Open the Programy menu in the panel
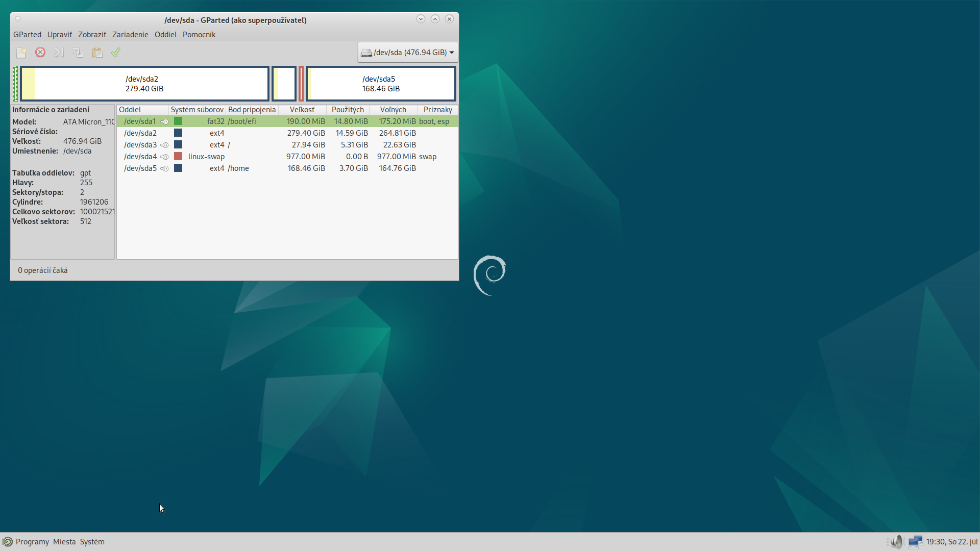Screen dimensions: 980x551 point(32,542)
